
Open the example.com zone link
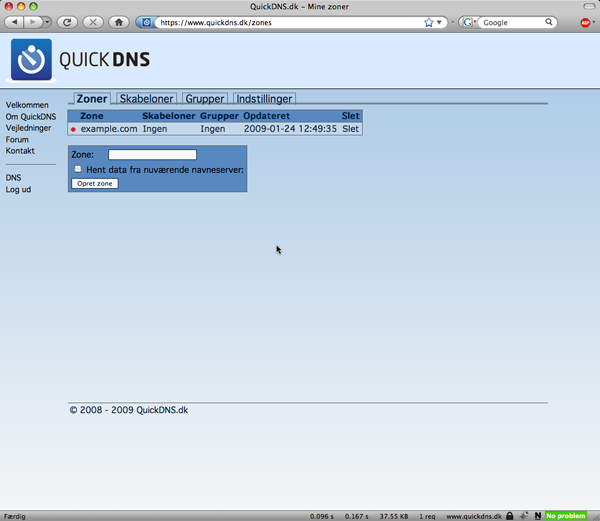pyautogui.click(x=108, y=128)
